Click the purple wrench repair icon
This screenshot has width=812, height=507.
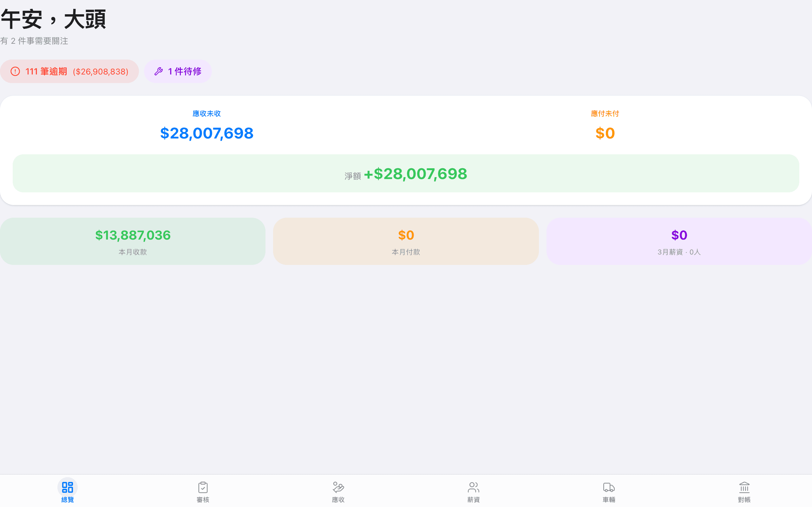tap(158, 71)
